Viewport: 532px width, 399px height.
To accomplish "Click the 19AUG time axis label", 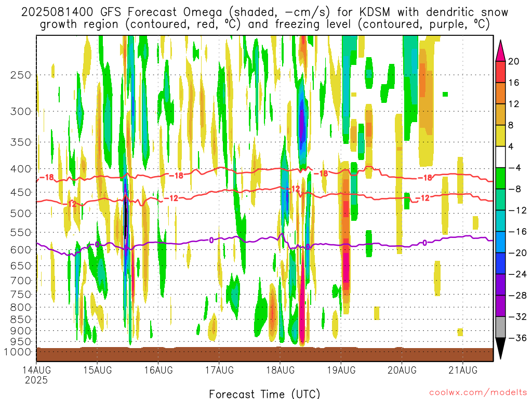I will point(341,370).
